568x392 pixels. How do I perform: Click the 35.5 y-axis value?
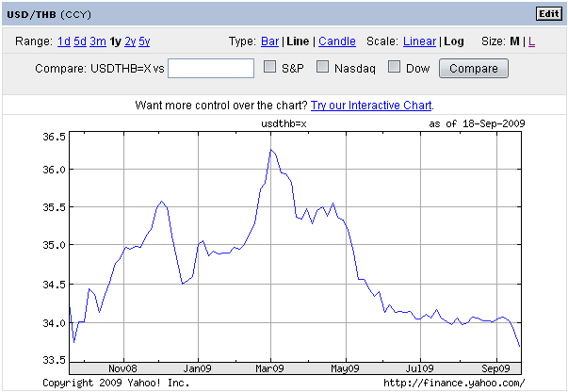click(55, 207)
